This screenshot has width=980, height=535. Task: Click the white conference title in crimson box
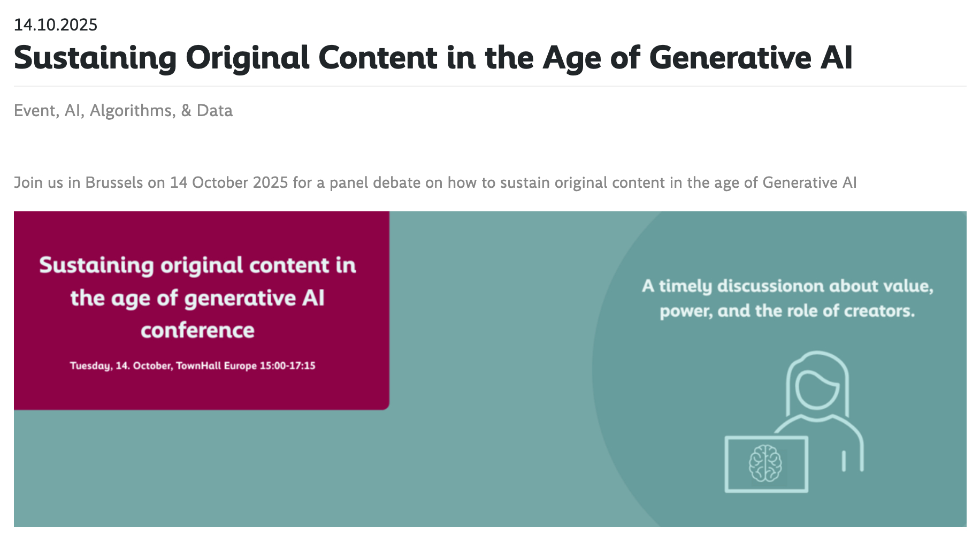tap(197, 297)
